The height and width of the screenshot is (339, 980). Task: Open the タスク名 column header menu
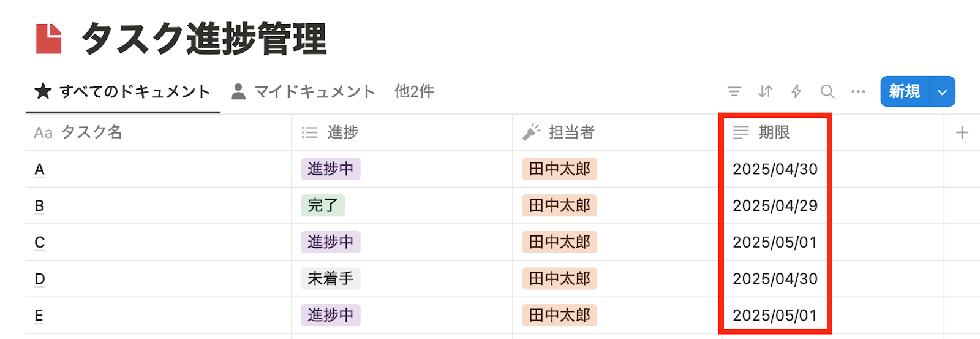(x=91, y=132)
